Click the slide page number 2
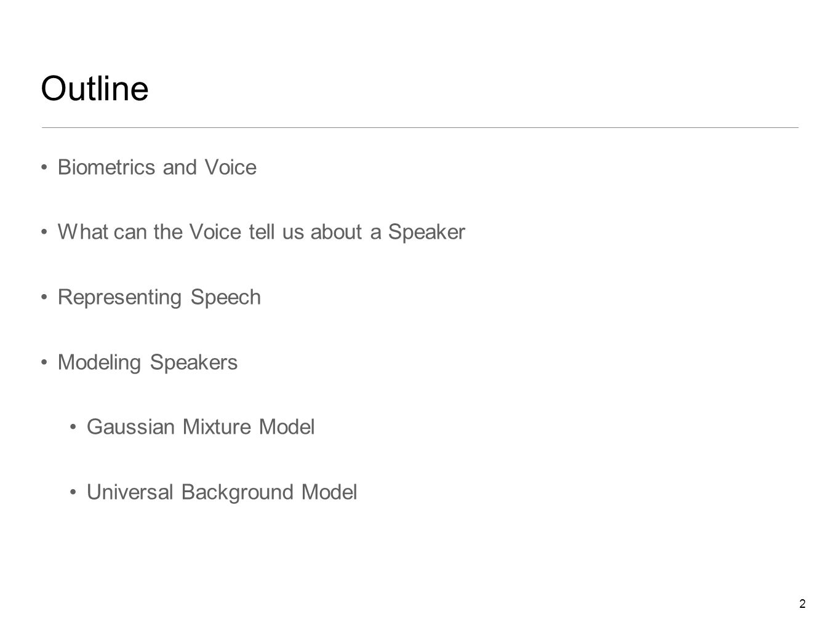 pos(802,604)
